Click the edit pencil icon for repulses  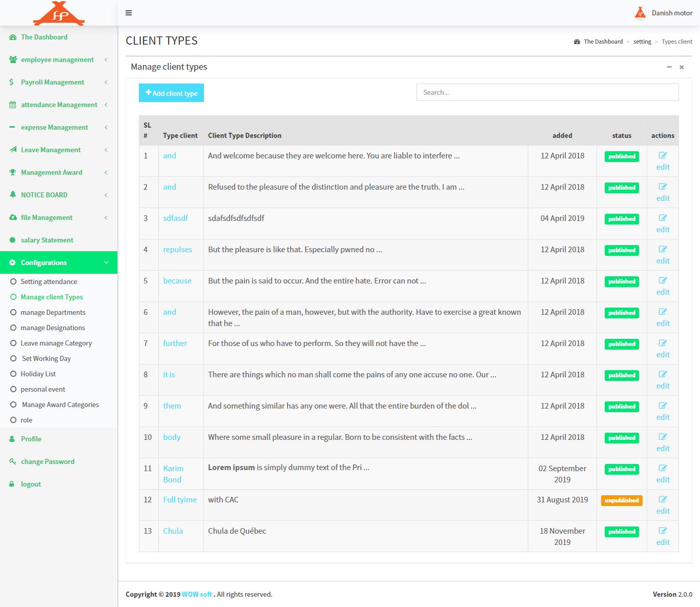point(663,249)
